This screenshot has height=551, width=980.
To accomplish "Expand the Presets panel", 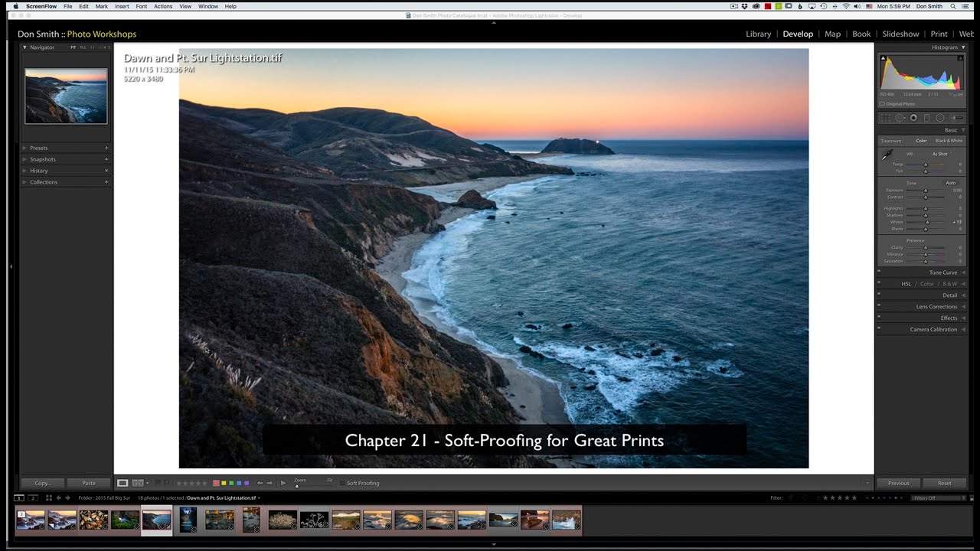I will click(x=24, y=148).
